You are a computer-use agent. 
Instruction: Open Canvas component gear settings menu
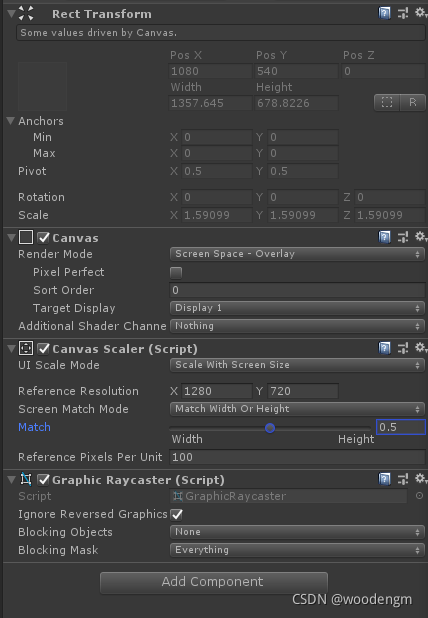click(421, 236)
